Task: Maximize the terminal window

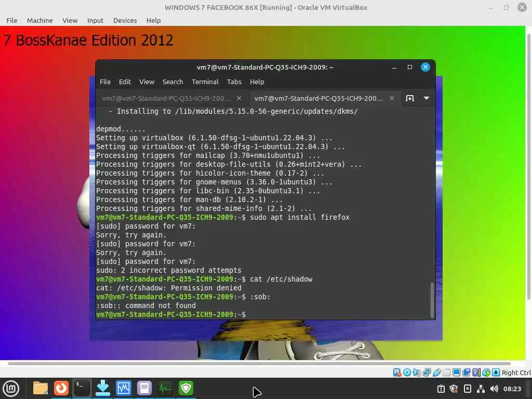Action: 410,67
